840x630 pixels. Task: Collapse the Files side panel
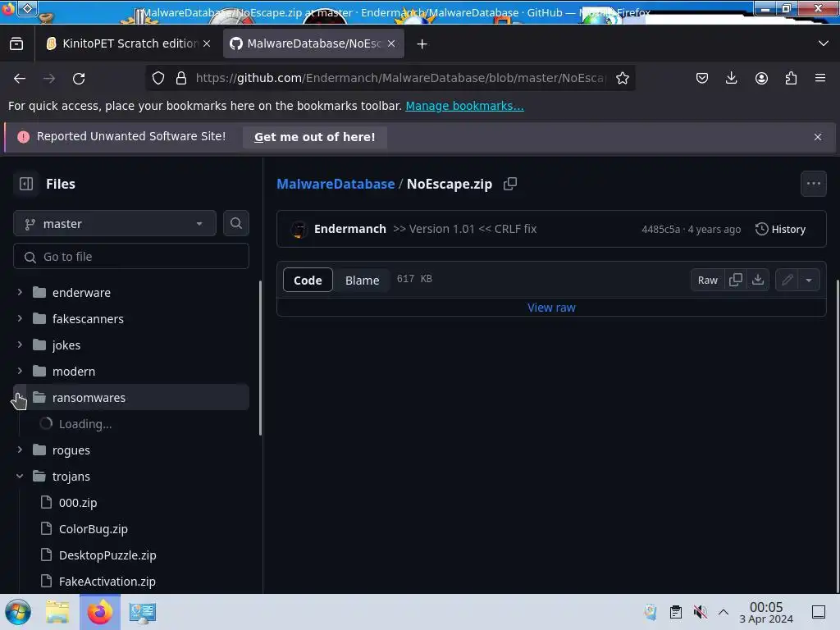[26, 184]
